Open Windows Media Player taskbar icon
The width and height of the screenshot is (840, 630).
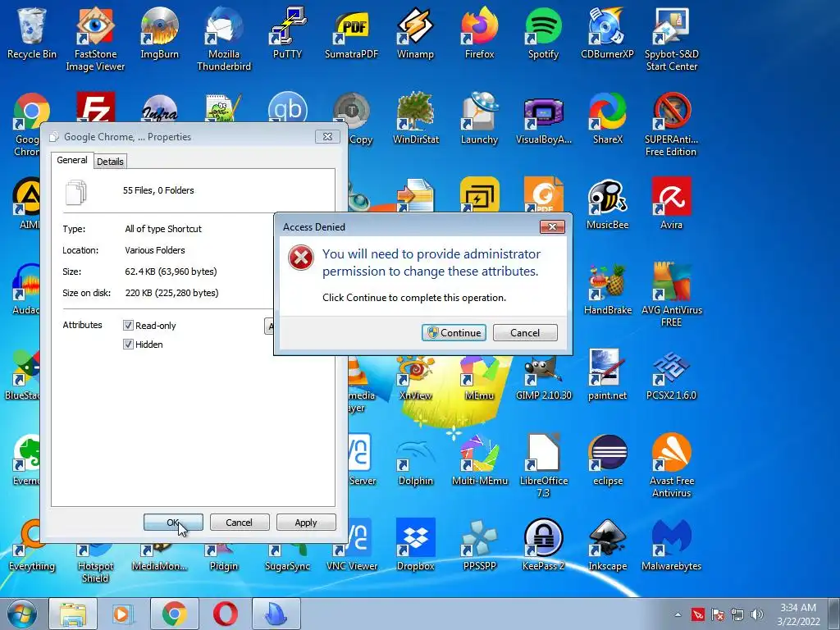[x=123, y=614]
